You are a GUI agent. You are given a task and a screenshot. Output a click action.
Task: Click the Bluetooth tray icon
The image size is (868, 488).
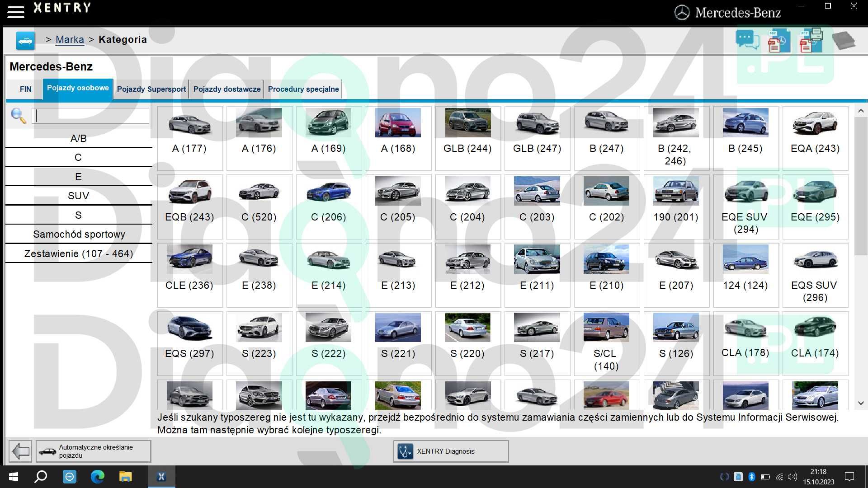tap(752, 477)
